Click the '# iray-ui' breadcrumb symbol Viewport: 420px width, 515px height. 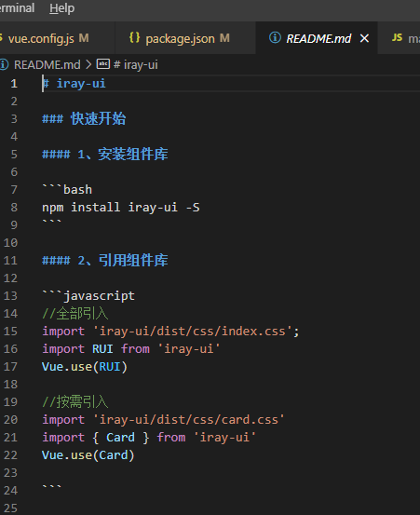(x=136, y=64)
